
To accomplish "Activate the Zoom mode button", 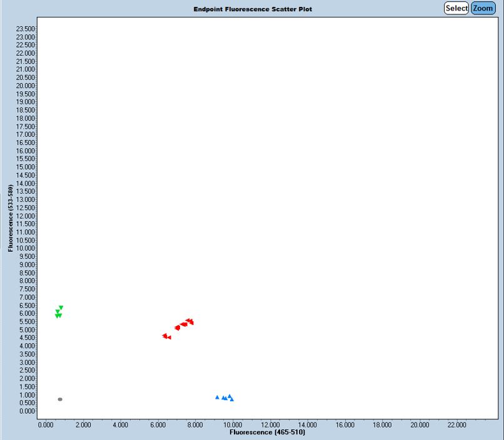I will [x=483, y=8].
